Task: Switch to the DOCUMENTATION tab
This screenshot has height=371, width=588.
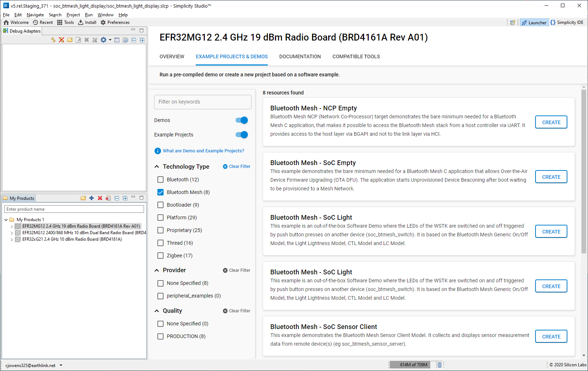Action: click(x=300, y=56)
